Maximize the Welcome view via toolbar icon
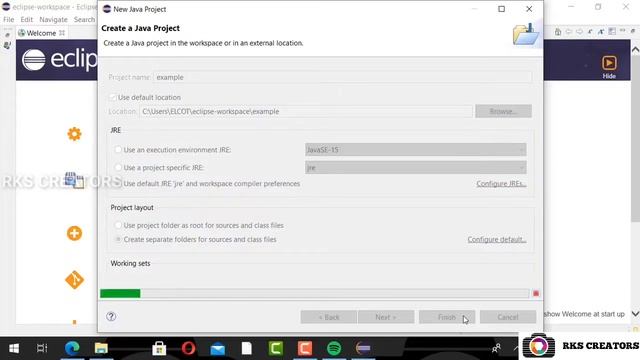Viewport: 640px width, 360px height. [633, 31]
